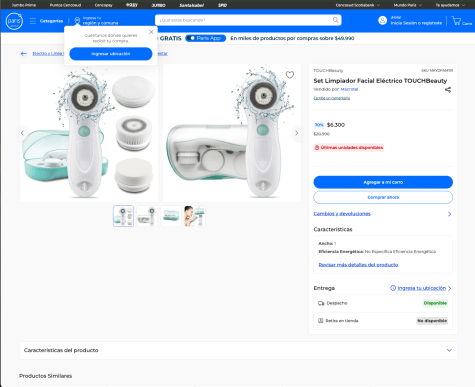Show previous product image with left arrow

[x=23, y=133]
